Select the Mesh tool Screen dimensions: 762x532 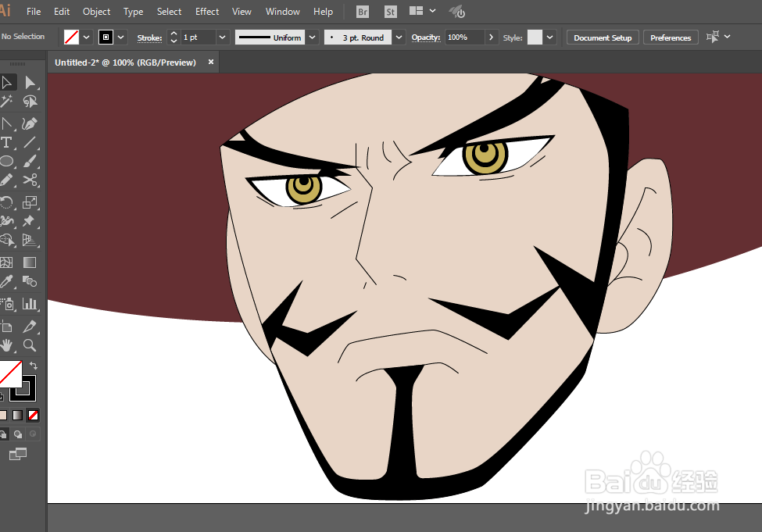[x=7, y=262]
